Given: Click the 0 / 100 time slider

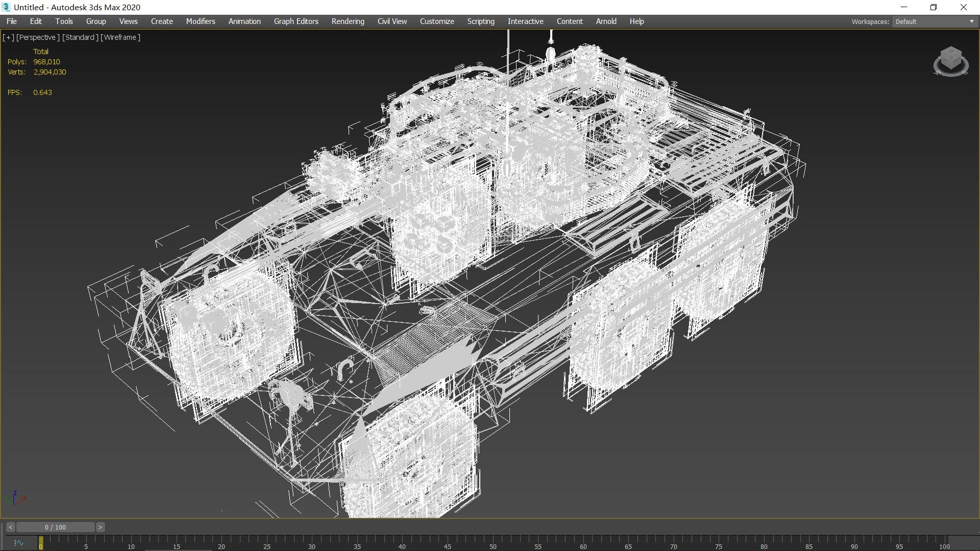Looking at the screenshot, I should [x=55, y=527].
